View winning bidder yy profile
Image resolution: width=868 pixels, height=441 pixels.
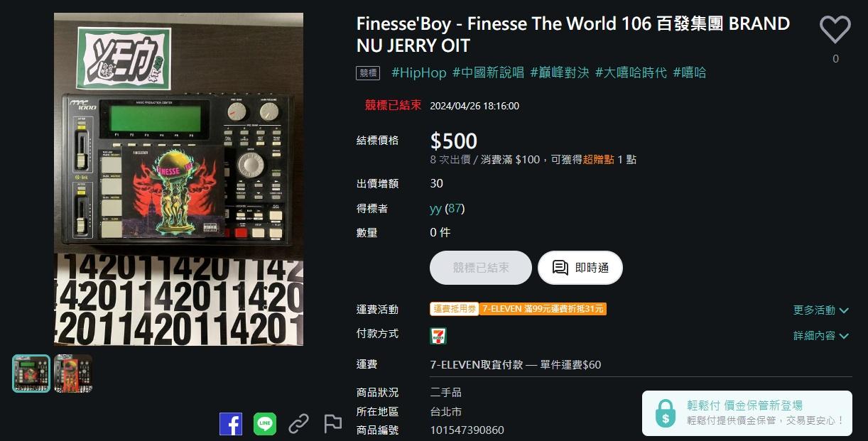tap(435, 208)
